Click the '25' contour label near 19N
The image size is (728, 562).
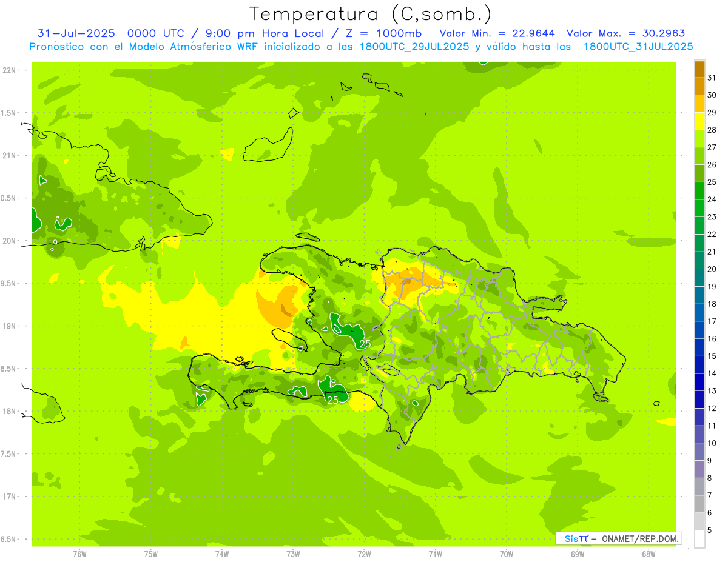[x=365, y=344]
